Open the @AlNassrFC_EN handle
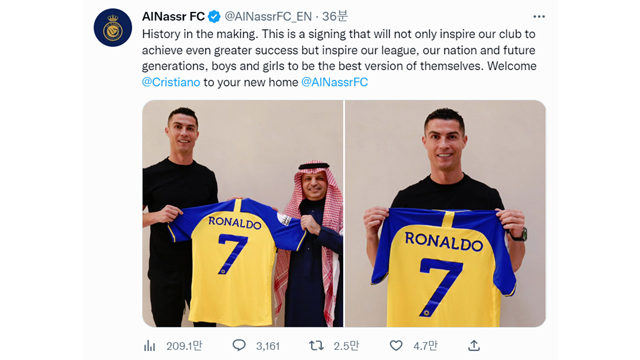 click(x=268, y=17)
